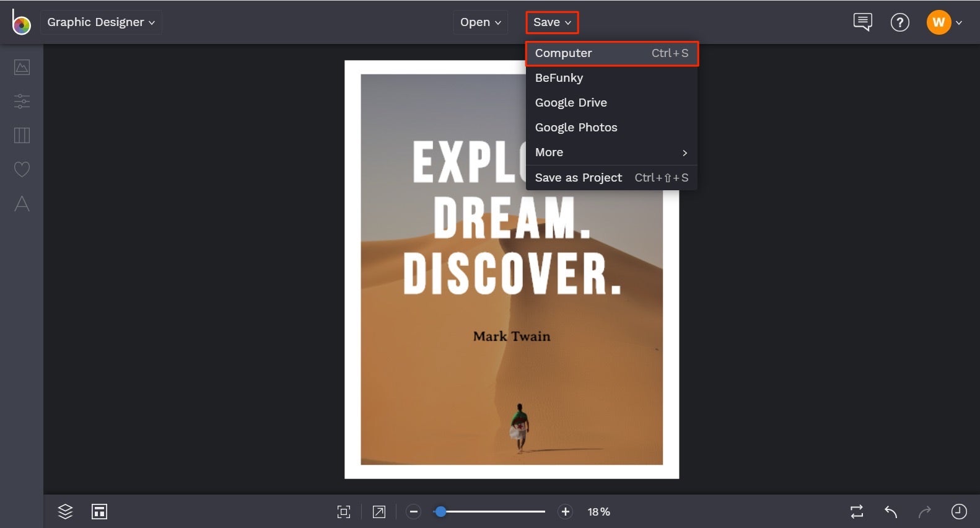Open the history clock icon
980x528 pixels.
click(958, 511)
